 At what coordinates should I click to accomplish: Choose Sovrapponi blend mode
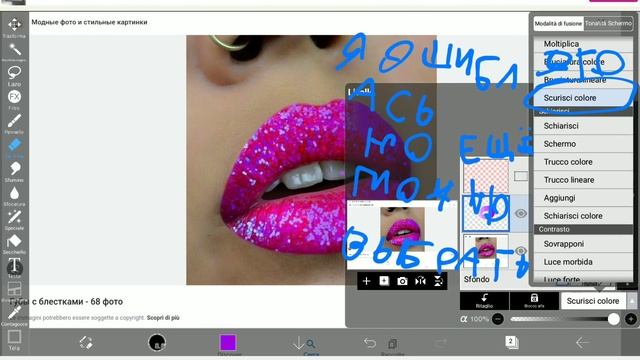[583, 244]
